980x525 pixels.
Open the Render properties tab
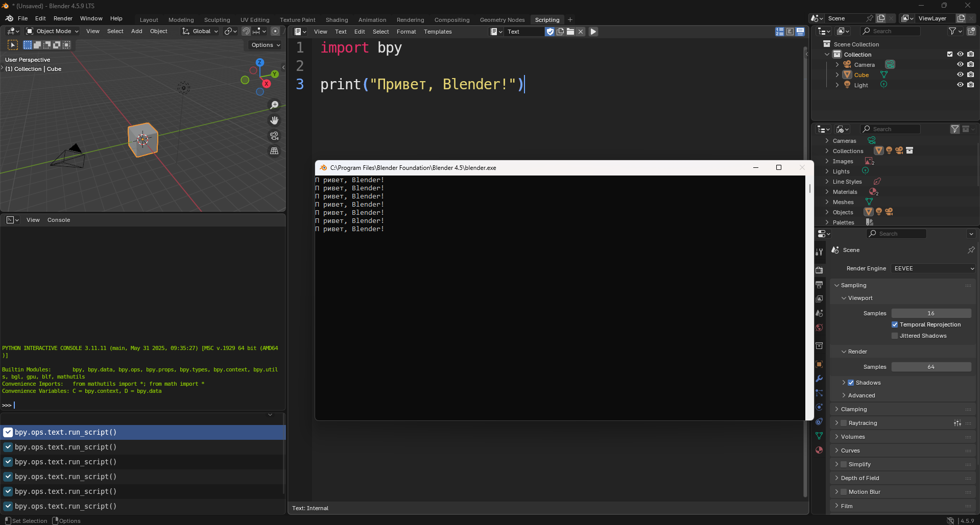pos(819,270)
